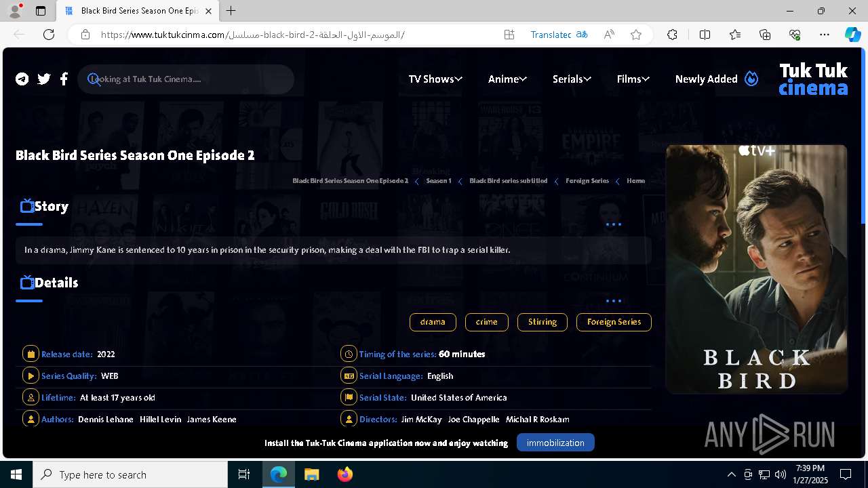Click the 2022 release date value
The width and height of the screenshot is (868, 488).
pos(106,354)
